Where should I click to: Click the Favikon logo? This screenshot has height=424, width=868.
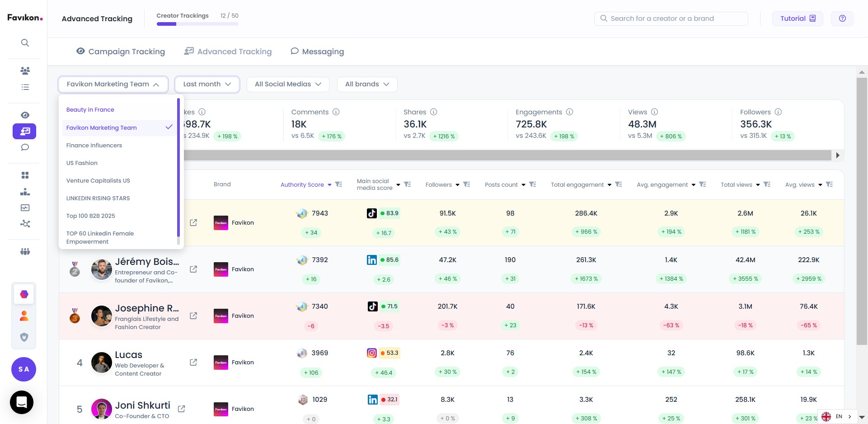[x=25, y=18]
